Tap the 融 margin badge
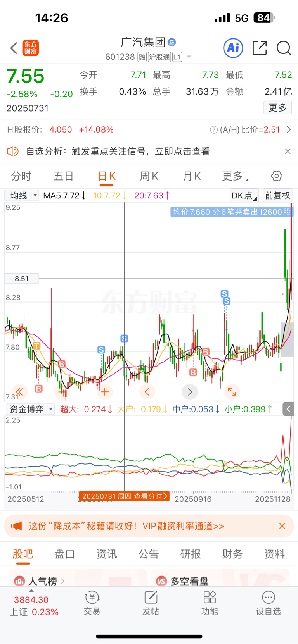 tap(142, 57)
